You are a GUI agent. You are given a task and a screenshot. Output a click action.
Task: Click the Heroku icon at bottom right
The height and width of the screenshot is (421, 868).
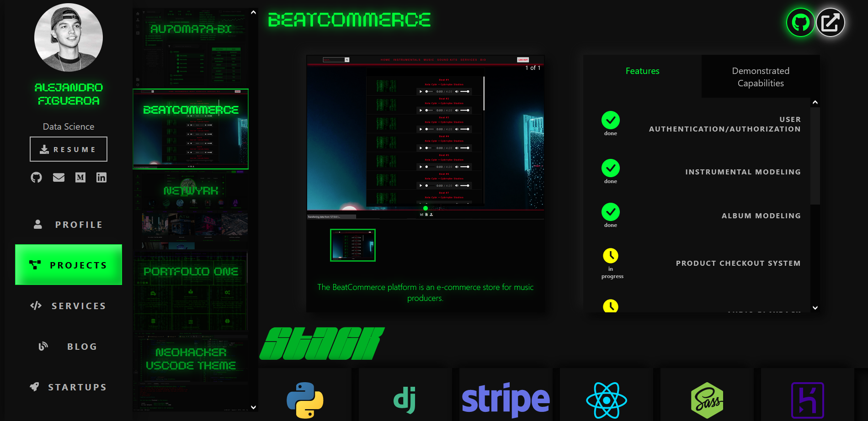pyautogui.click(x=808, y=400)
